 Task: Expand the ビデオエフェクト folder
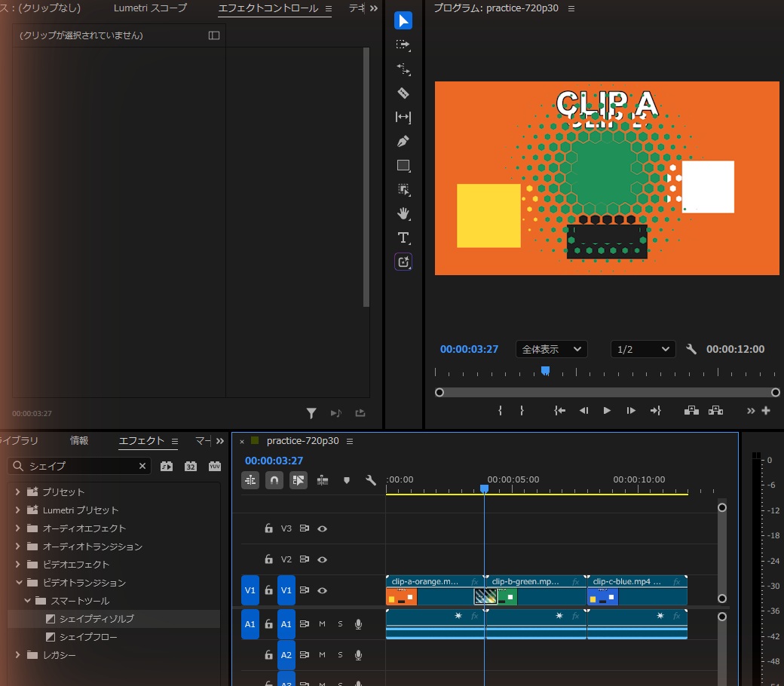pos(17,564)
